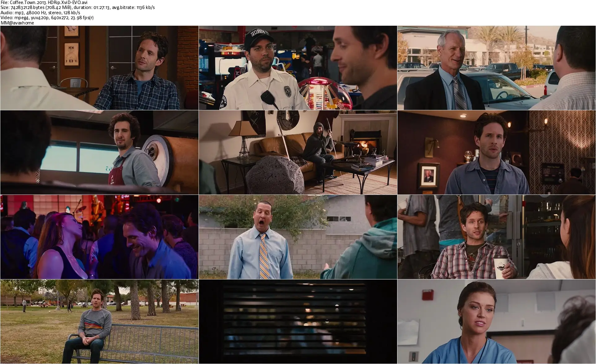Open the man on park bench thumbnail
Screen dimensions: 596x364
(x=99, y=322)
